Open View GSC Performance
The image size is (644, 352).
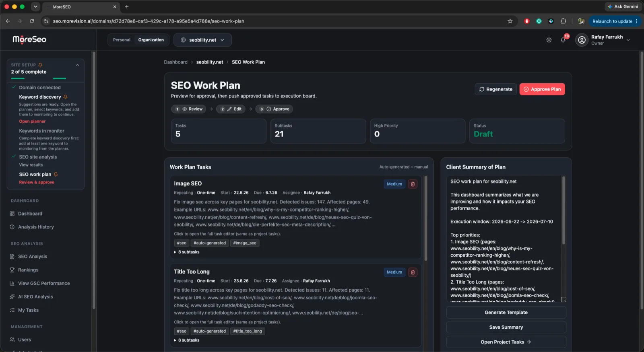(40, 283)
